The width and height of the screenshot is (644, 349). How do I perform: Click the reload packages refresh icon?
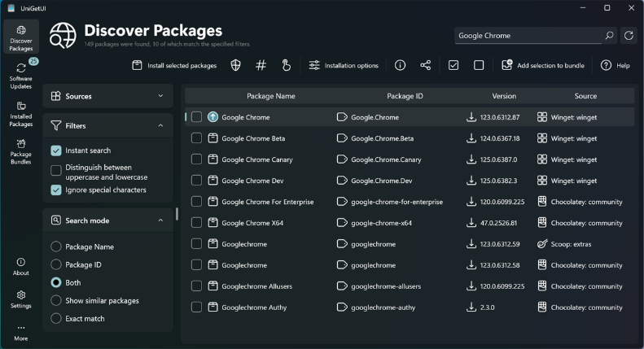coord(629,36)
